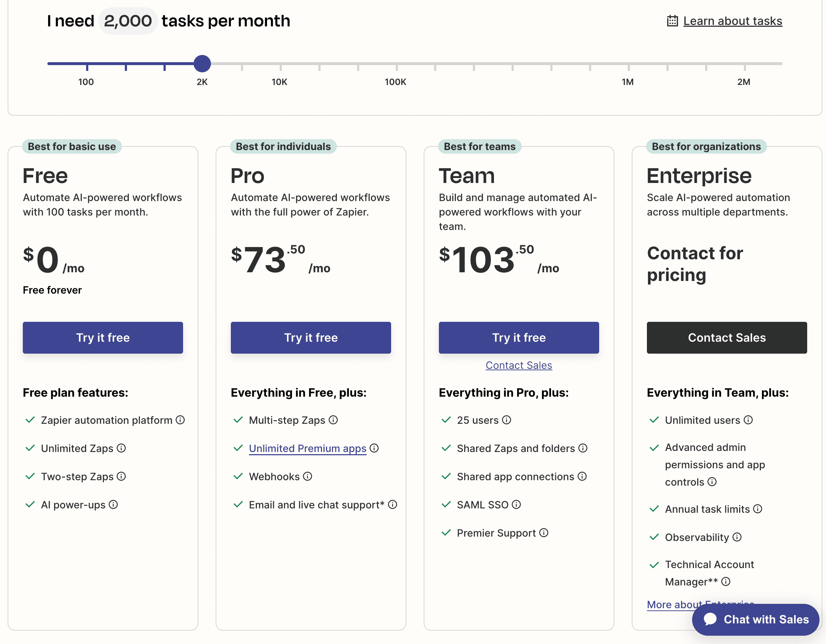The width and height of the screenshot is (826, 644).
Task: Click the task slider handle at 2K
Action: pos(202,64)
